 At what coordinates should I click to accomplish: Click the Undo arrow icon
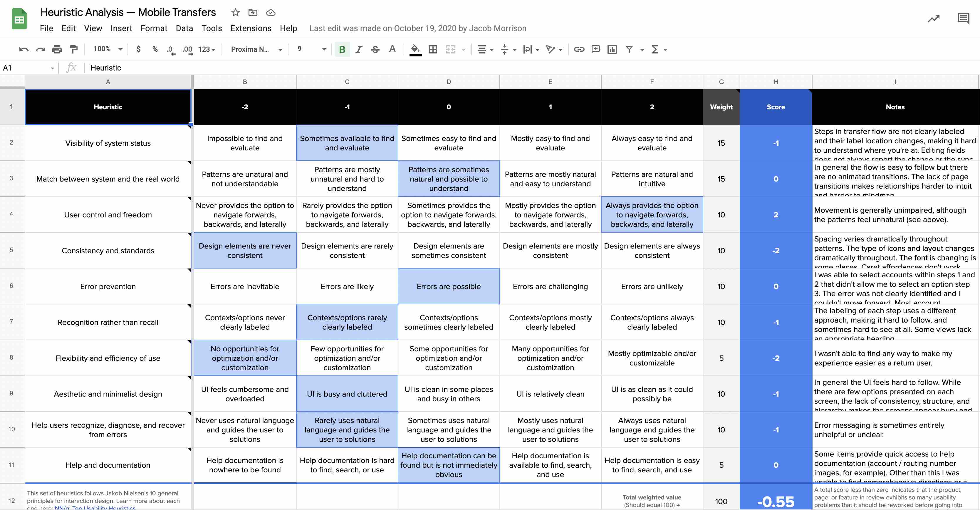tap(24, 49)
